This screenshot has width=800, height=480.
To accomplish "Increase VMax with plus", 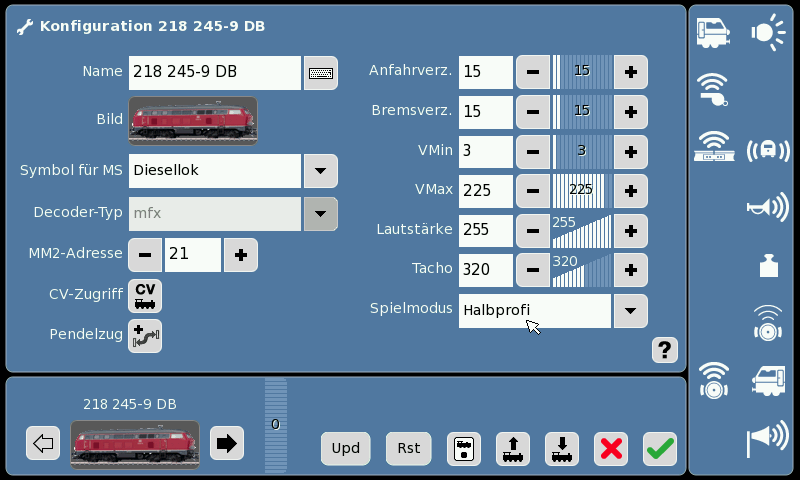I will pos(631,191).
